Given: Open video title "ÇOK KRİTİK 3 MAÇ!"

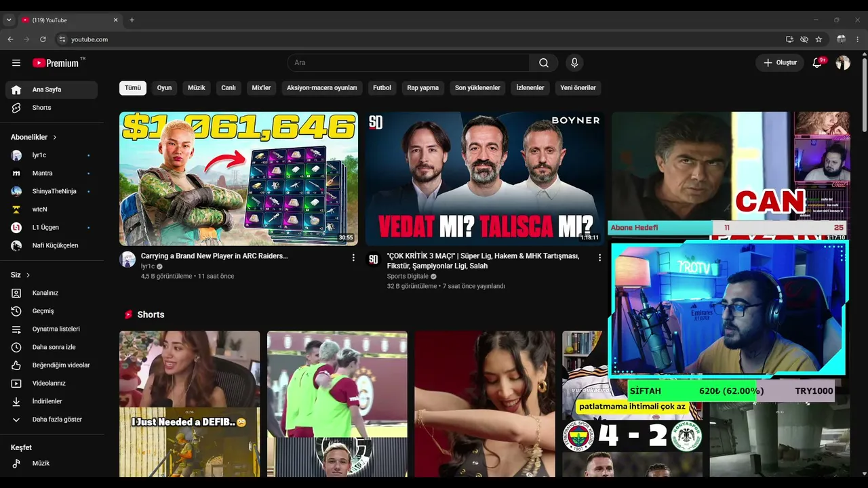Looking at the screenshot, I should [x=484, y=261].
